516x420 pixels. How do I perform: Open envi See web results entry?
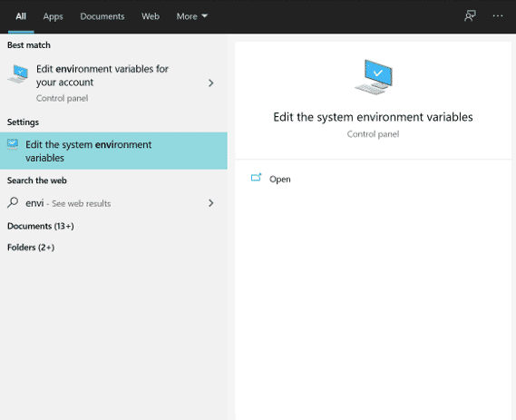(113, 203)
